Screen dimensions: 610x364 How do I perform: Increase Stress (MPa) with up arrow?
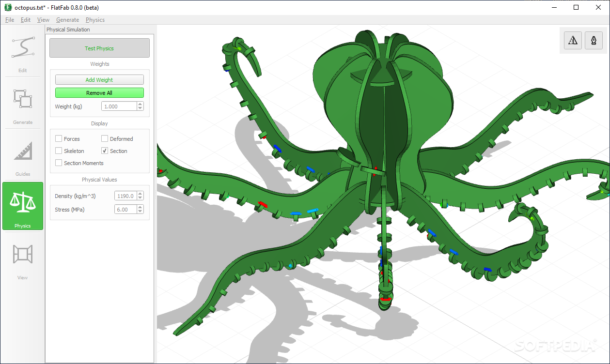140,207
